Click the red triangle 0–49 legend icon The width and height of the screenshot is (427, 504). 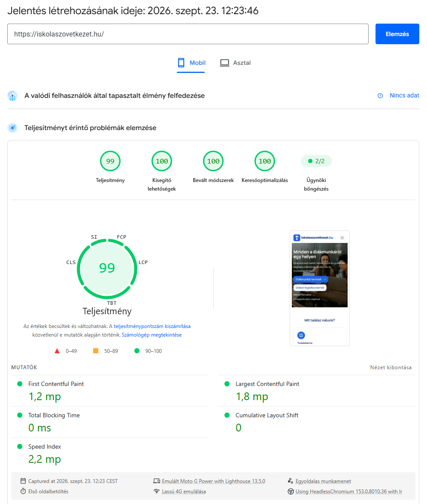click(x=57, y=351)
